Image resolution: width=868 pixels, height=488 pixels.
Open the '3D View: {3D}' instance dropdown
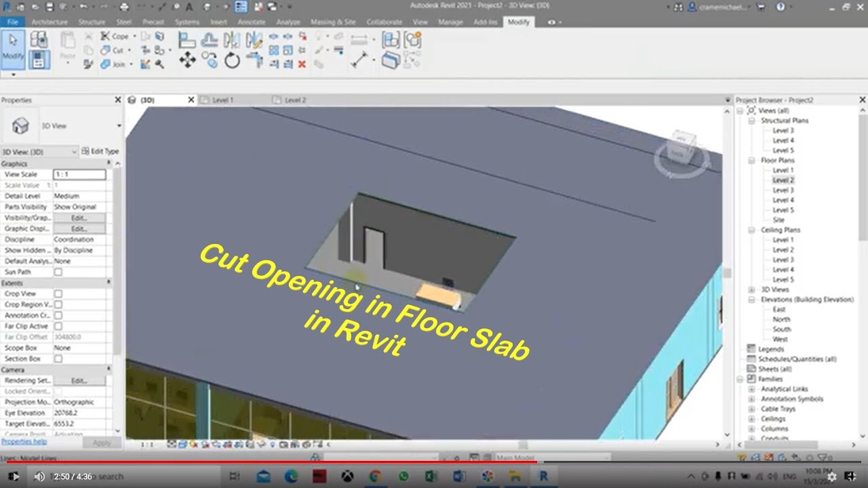pyautogui.click(x=39, y=152)
